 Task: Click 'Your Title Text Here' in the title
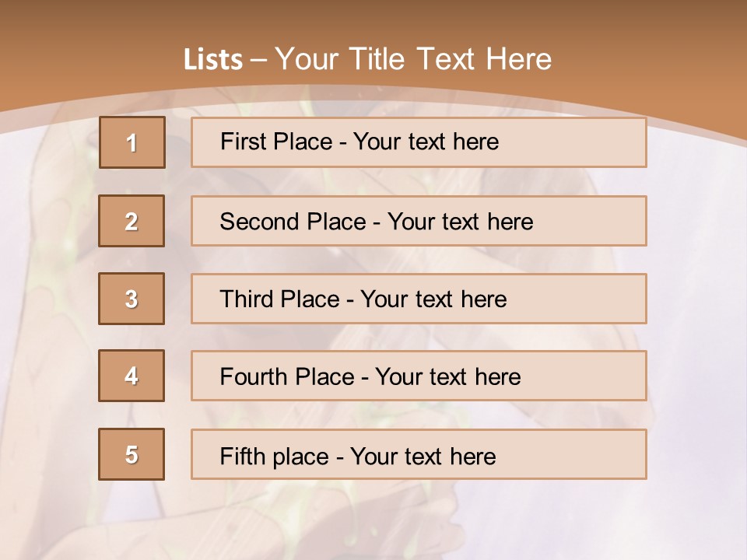(413, 59)
